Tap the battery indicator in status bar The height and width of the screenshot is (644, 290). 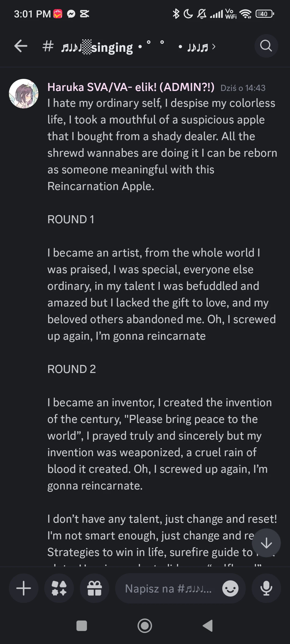[264, 14]
